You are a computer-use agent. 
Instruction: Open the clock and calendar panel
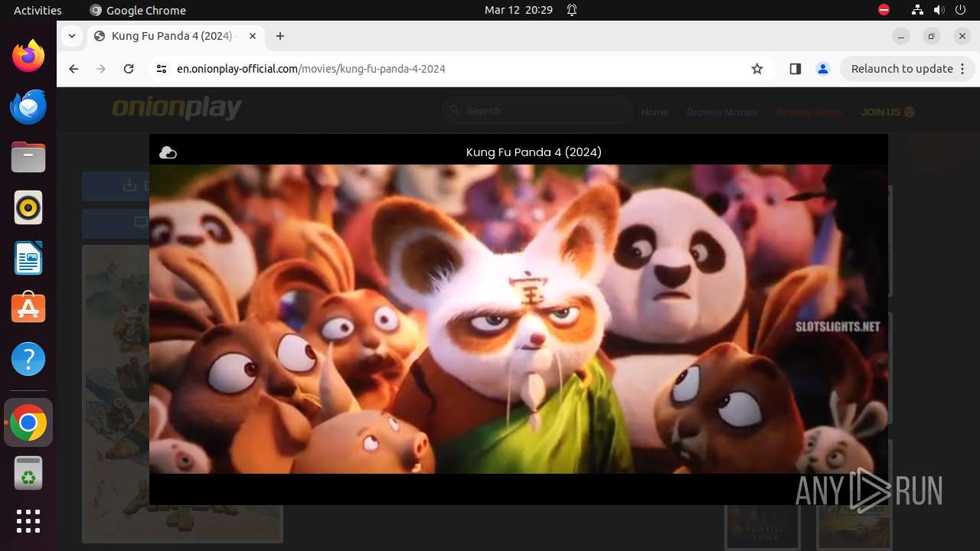coord(518,10)
